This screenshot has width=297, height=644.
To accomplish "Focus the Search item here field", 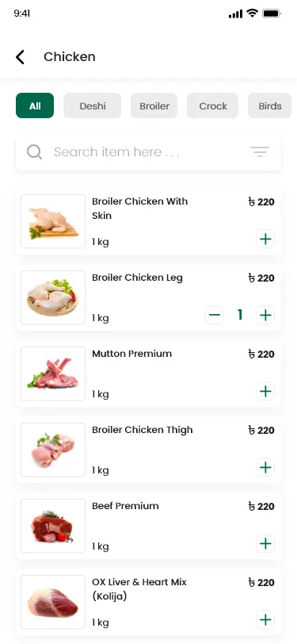I will [x=149, y=152].
